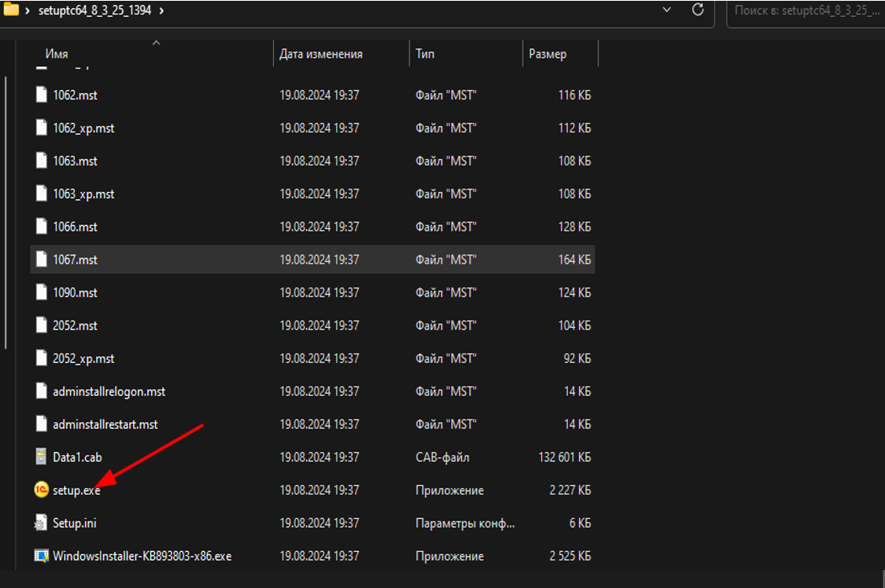Screen dimensions: 885x588
Task: Select the 1067.mst file icon
Action: tap(42, 259)
